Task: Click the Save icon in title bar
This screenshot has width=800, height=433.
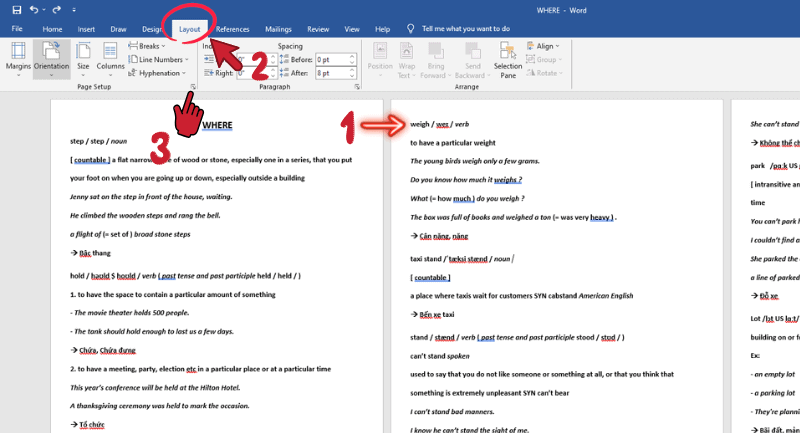Action: tap(16, 9)
